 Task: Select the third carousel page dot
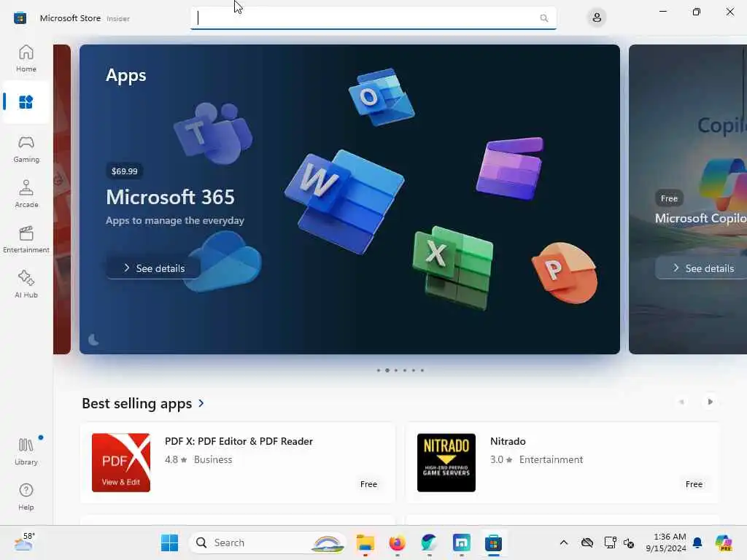[396, 370]
